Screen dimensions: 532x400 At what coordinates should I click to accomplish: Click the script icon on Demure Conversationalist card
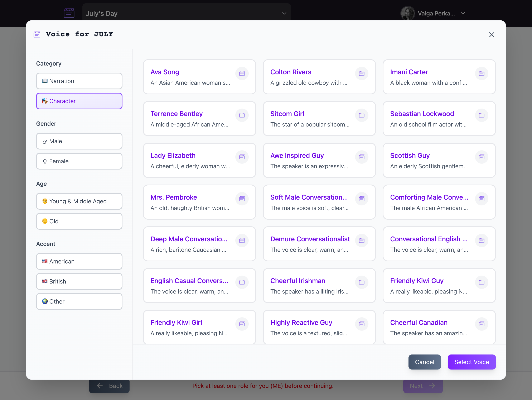(x=362, y=240)
